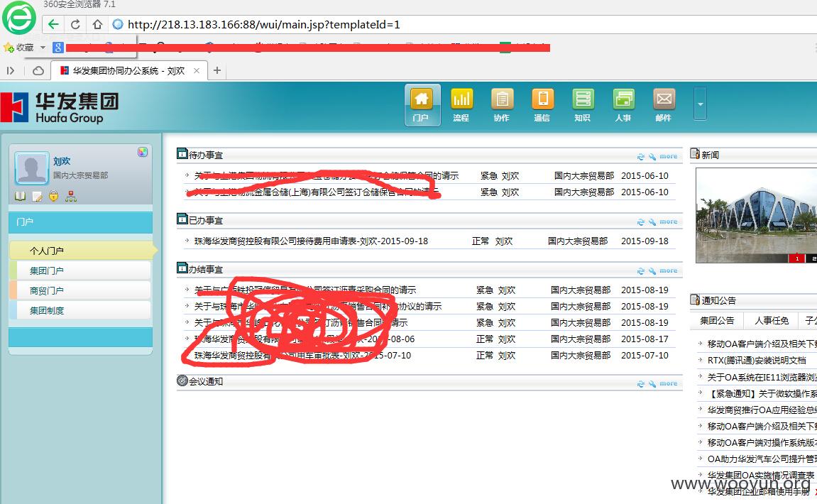Open the 知识 knowledge icon
The height and width of the screenshot is (504, 817).
point(583,105)
